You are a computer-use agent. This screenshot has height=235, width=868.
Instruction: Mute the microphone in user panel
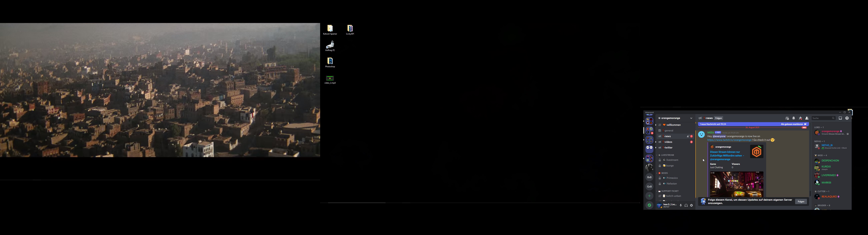[681, 205]
